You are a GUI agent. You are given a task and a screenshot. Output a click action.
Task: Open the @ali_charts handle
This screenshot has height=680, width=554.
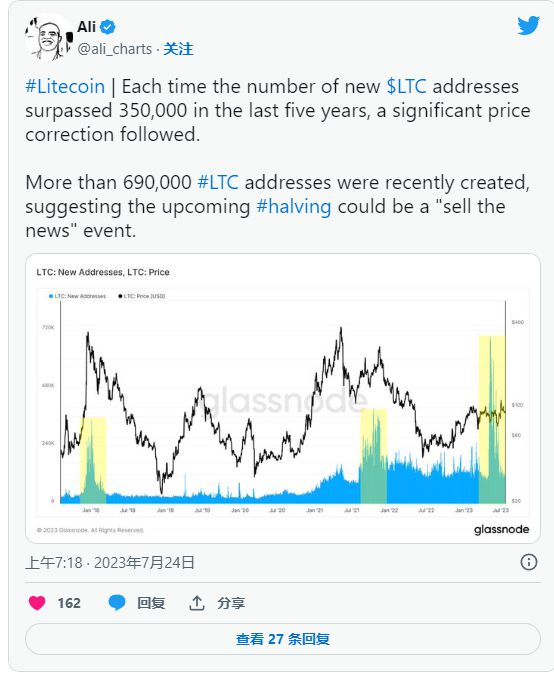115,49
